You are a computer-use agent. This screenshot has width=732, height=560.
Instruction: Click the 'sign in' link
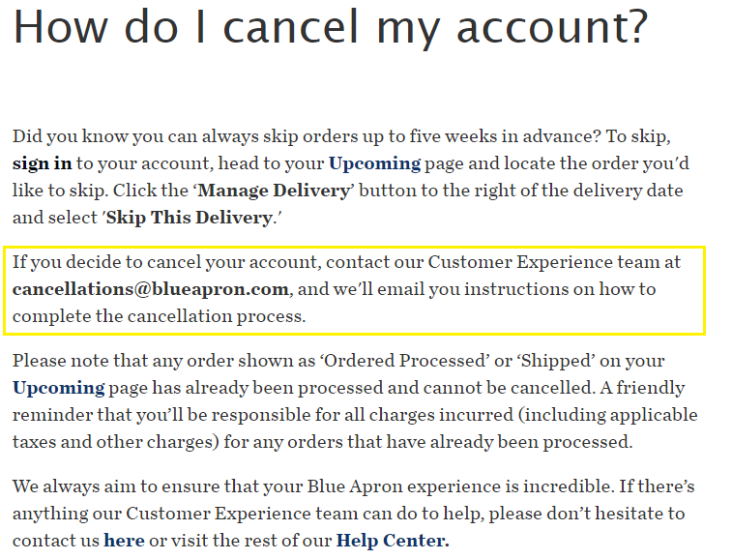point(42,163)
